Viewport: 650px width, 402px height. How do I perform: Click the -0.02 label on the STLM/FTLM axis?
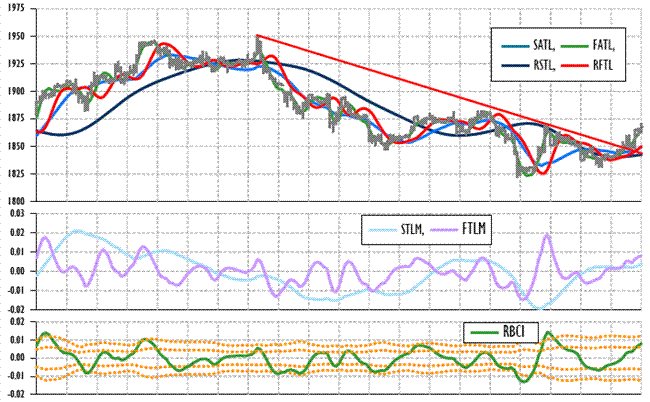[16, 310]
